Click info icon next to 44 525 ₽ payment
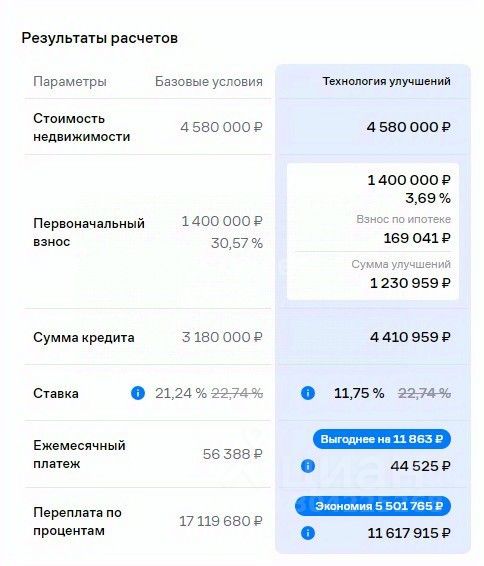Image resolution: width=484 pixels, height=566 pixels. [308, 466]
